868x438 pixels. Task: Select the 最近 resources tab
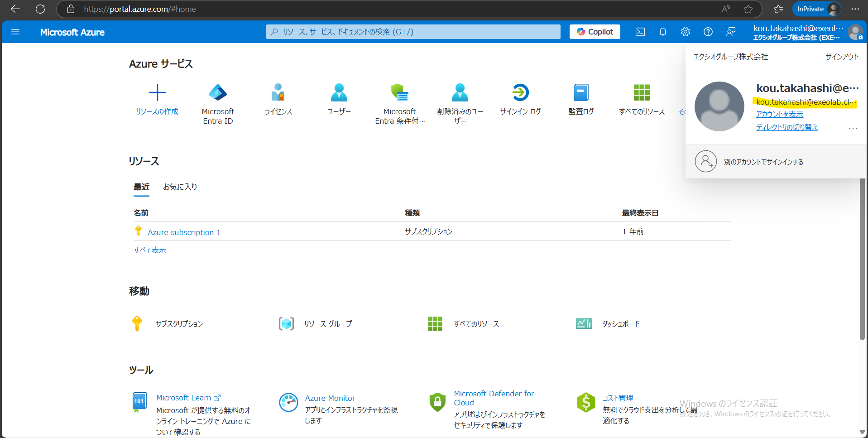click(x=141, y=187)
